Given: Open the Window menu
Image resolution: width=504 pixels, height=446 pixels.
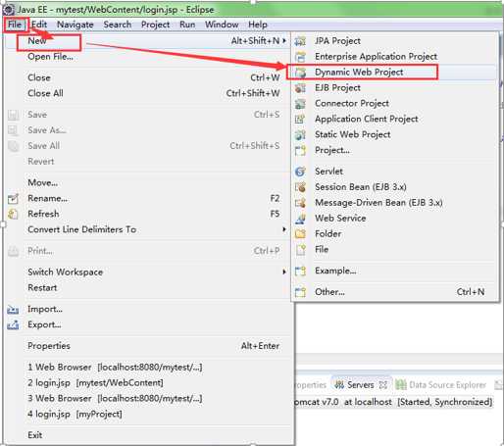Looking at the screenshot, I should click(222, 25).
